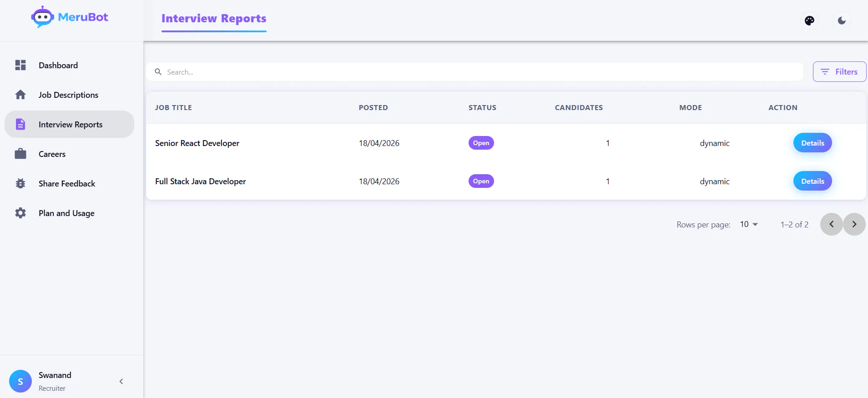Open Dashboard from the sidebar
The height and width of the screenshot is (398, 868).
pos(69,65)
